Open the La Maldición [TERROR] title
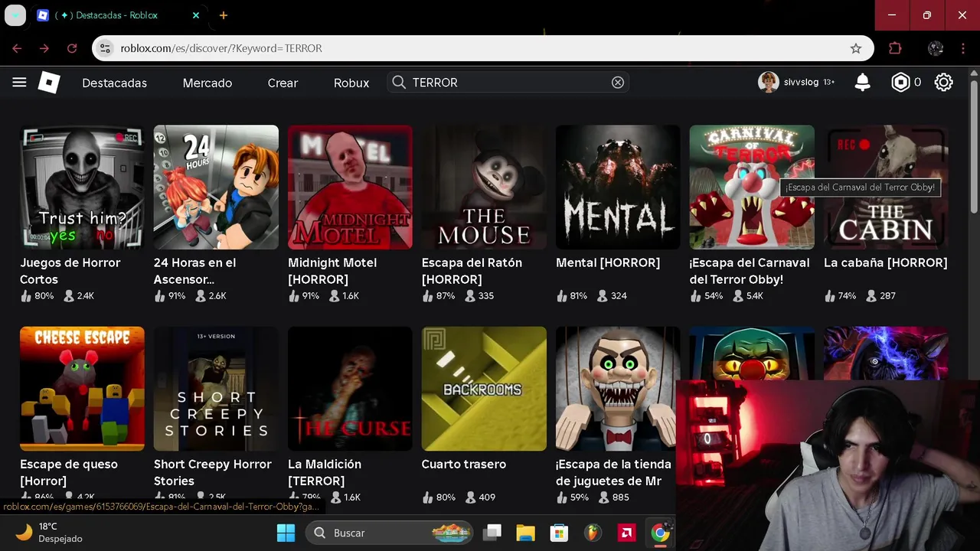 (x=325, y=472)
